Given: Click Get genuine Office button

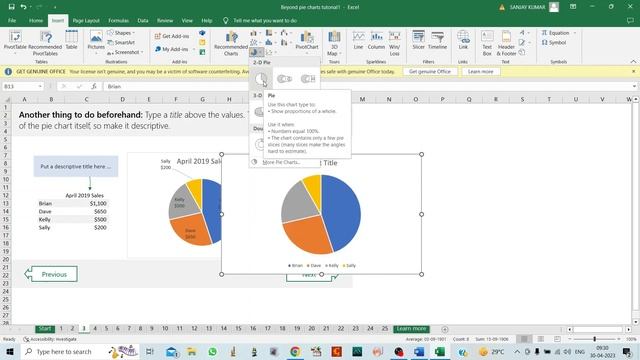Looking at the screenshot, I should click(x=430, y=71).
